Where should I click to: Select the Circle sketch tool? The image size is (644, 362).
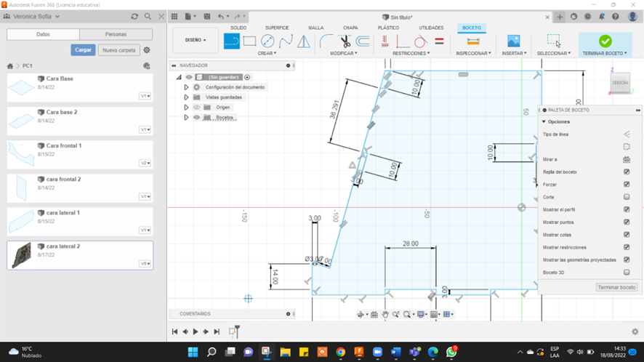[267, 41]
